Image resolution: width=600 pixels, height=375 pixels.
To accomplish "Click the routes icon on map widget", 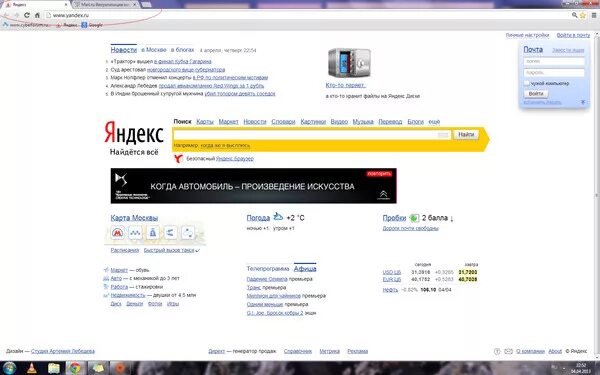I will coord(170,232).
